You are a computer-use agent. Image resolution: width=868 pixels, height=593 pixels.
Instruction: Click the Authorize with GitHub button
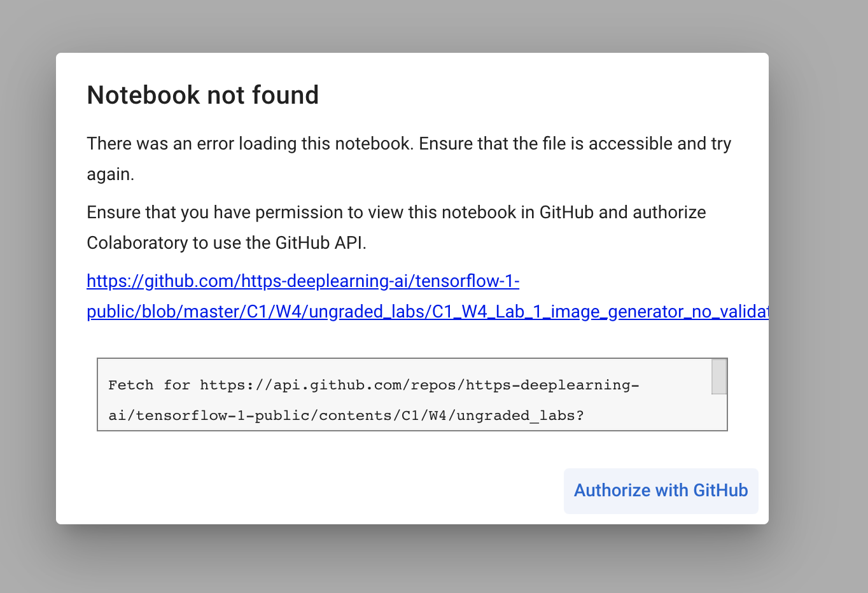pyautogui.click(x=661, y=491)
